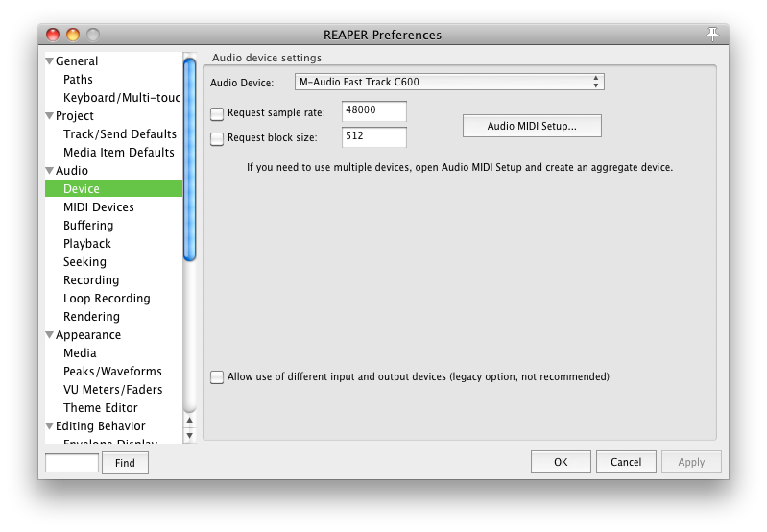This screenshot has width=767, height=532.
Task: Click the OK button
Action: point(561,462)
